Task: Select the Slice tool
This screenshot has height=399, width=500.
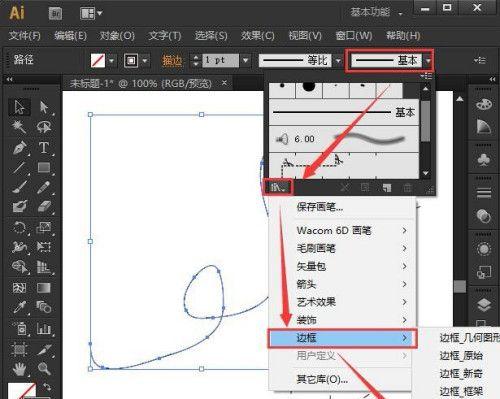Action: 44,349
